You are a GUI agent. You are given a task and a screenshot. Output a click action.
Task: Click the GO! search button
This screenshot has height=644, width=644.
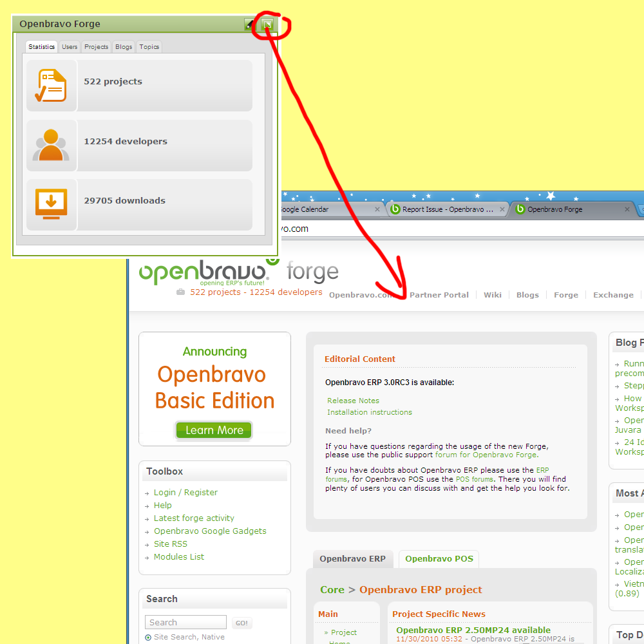(241, 623)
